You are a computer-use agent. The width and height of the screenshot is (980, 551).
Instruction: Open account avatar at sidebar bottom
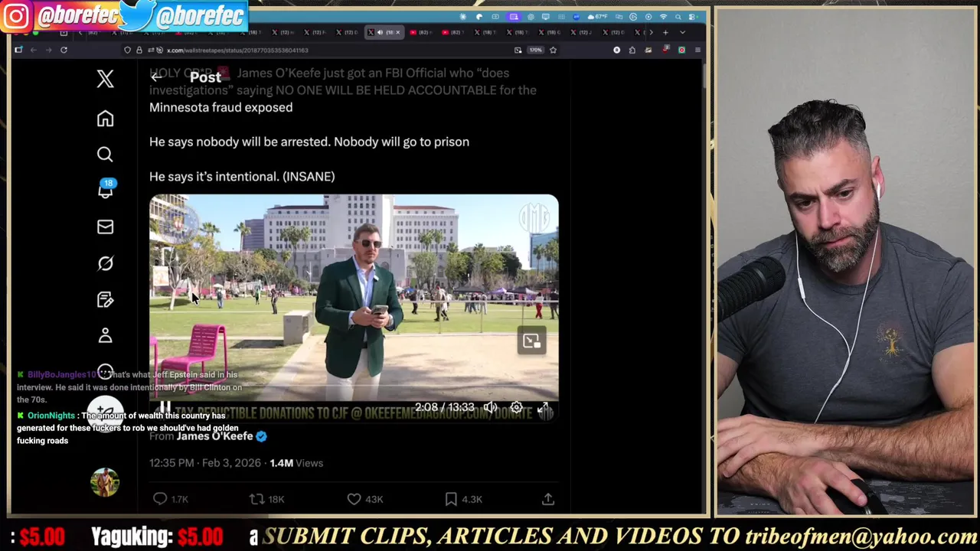(105, 482)
